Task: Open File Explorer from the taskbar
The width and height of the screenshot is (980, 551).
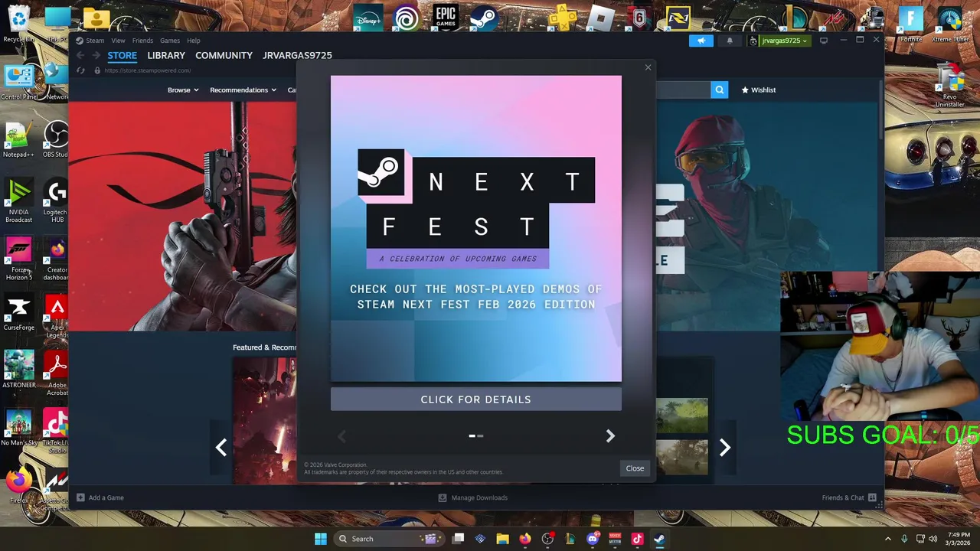Action: click(502, 539)
